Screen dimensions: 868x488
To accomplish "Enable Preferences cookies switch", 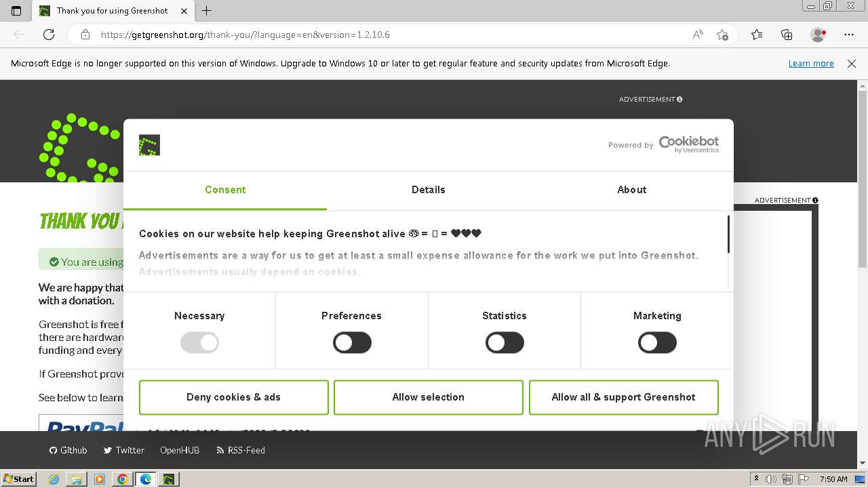I will [x=352, y=343].
